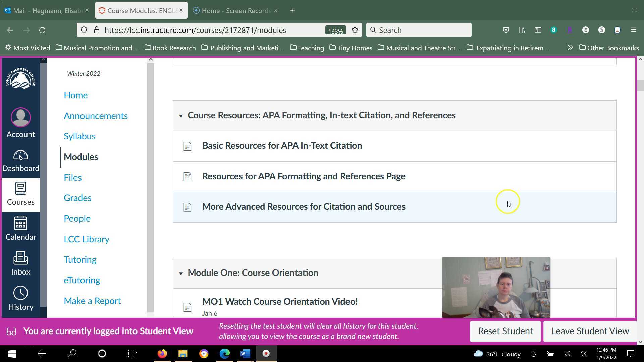Collapse the Course Resources module
The image size is (644, 362).
(181, 116)
